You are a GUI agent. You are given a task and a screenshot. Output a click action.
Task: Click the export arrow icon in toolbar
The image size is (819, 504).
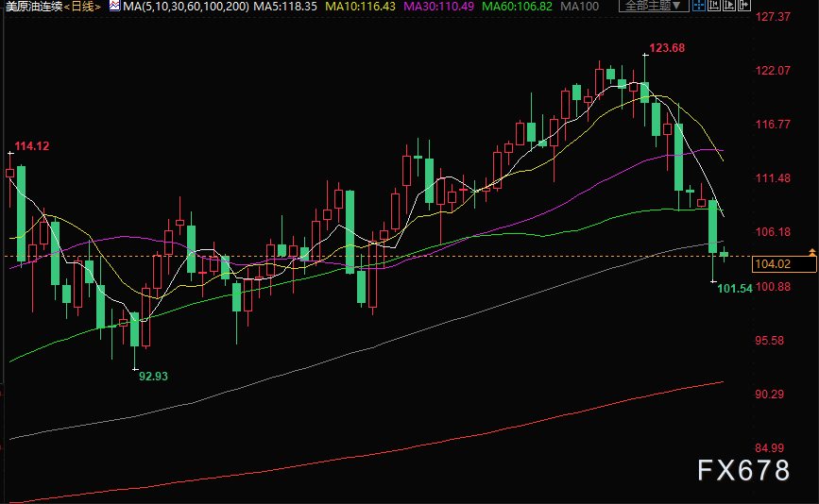[744, 6]
